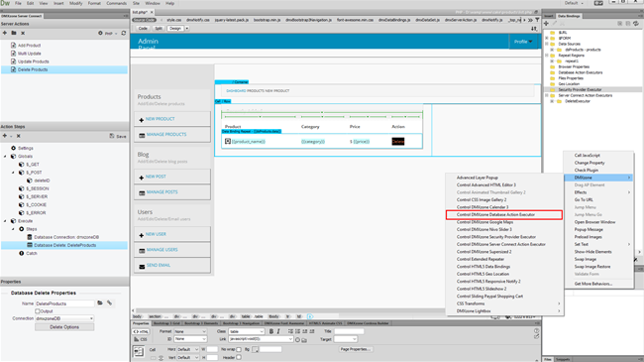Expand the Data Sources folder in Data Bindings
Screen dimensions: 644x362
point(547,44)
